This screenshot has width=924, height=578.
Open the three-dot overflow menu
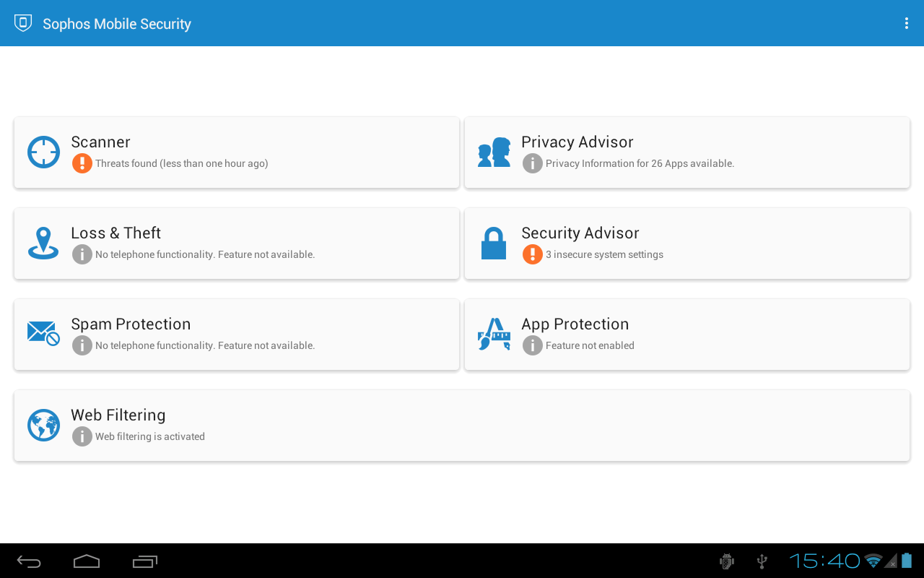[x=906, y=23]
